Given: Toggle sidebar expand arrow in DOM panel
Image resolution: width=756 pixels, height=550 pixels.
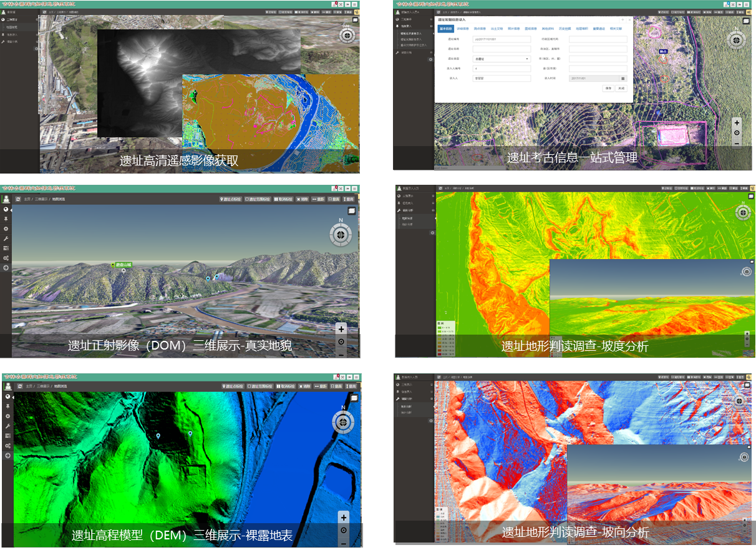Looking at the screenshot, I should coord(6,268).
